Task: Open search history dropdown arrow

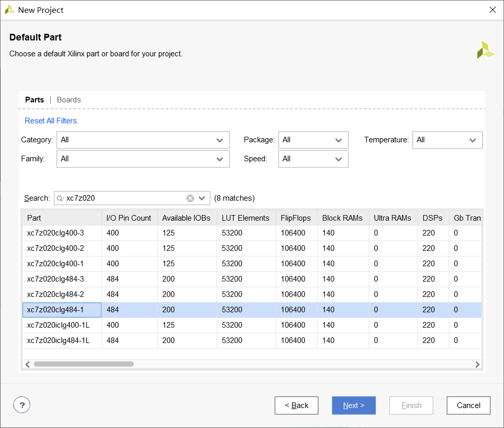Action: [x=202, y=198]
